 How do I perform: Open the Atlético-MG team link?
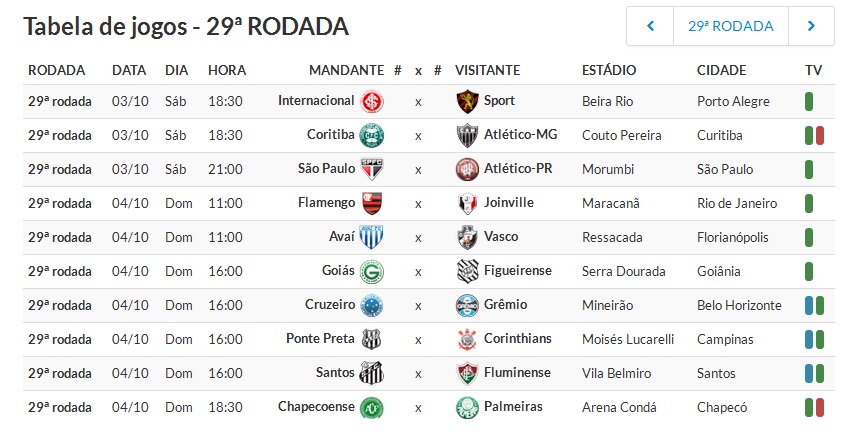click(520, 134)
